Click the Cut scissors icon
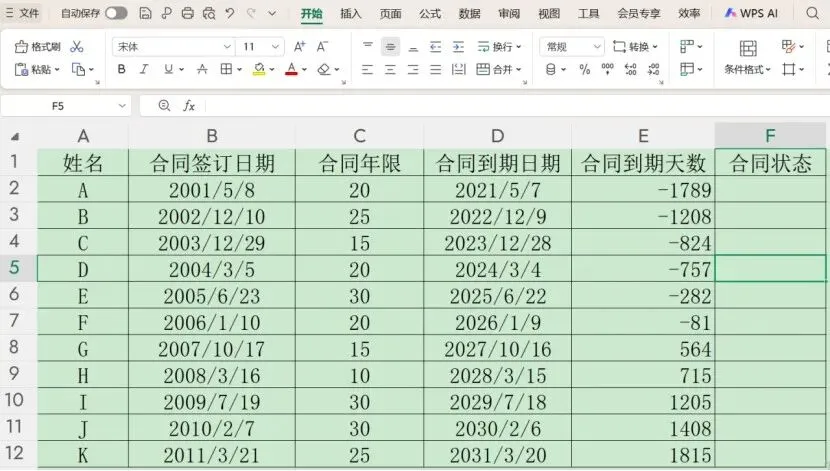This screenshot has width=830, height=471. point(77,47)
